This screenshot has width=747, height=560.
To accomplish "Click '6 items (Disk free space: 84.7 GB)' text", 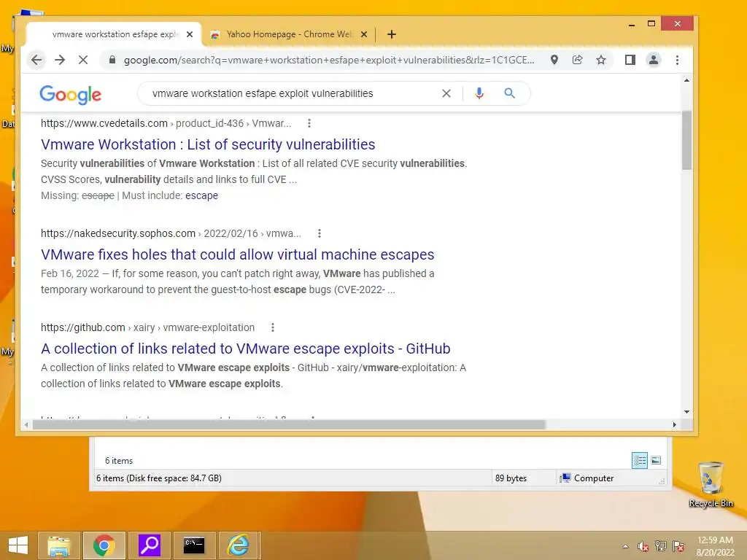I will click(158, 478).
